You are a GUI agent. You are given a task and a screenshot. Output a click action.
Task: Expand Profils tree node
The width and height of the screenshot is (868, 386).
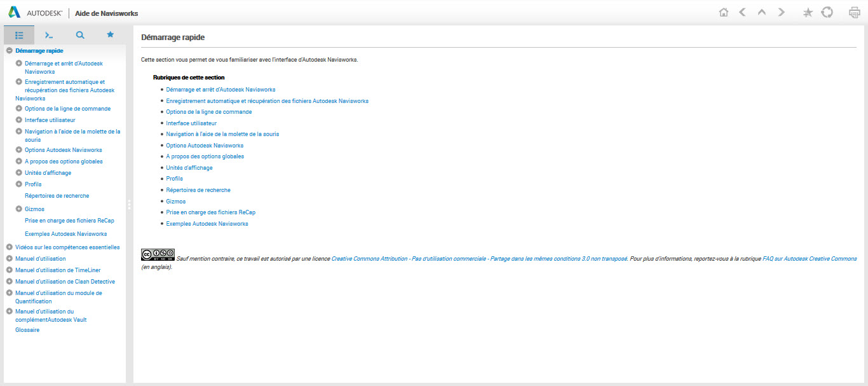click(19, 184)
